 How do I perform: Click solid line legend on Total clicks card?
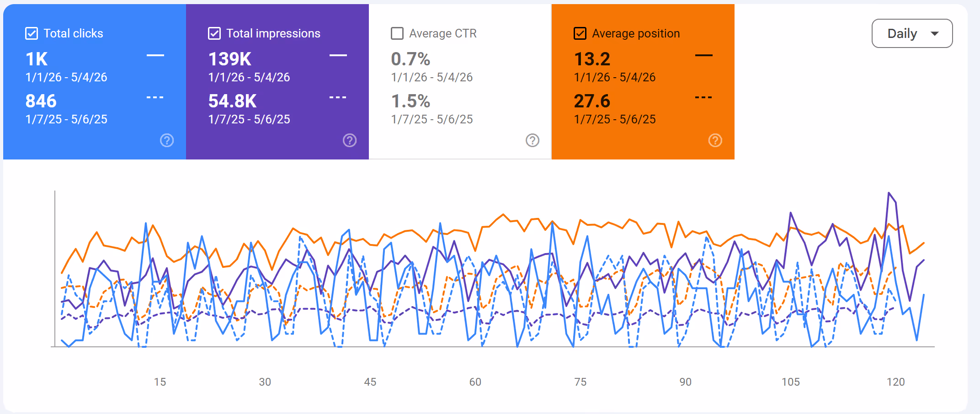(x=155, y=55)
